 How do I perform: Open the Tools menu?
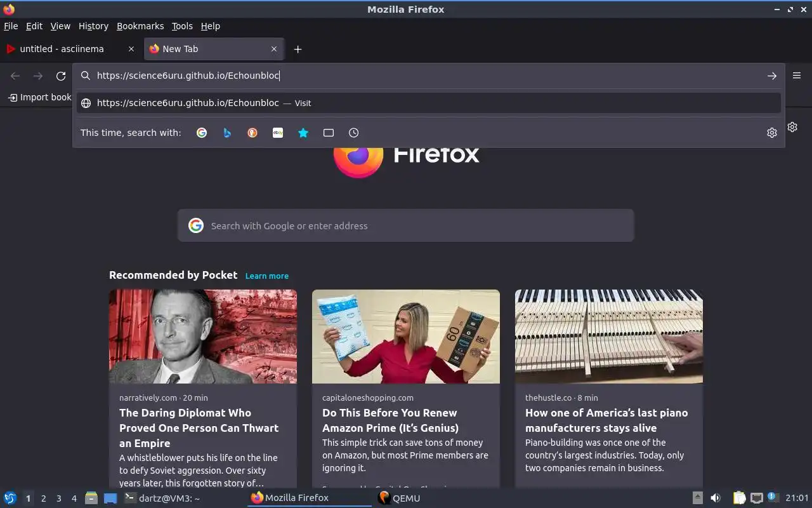(182, 26)
